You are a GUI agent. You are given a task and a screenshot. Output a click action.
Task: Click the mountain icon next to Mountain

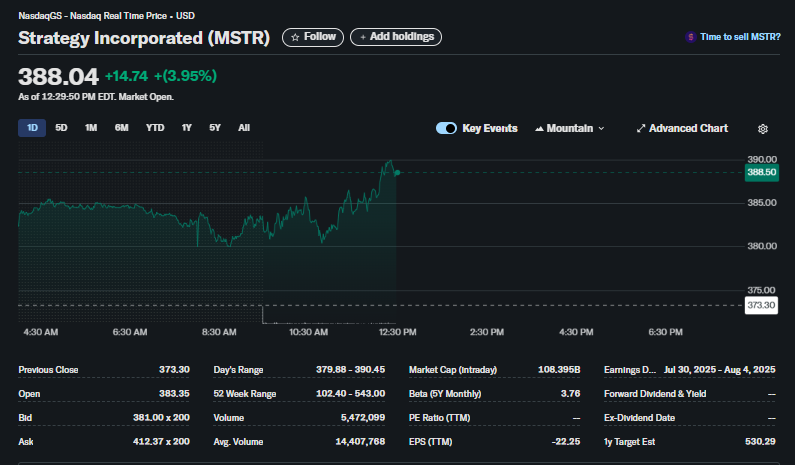click(539, 129)
